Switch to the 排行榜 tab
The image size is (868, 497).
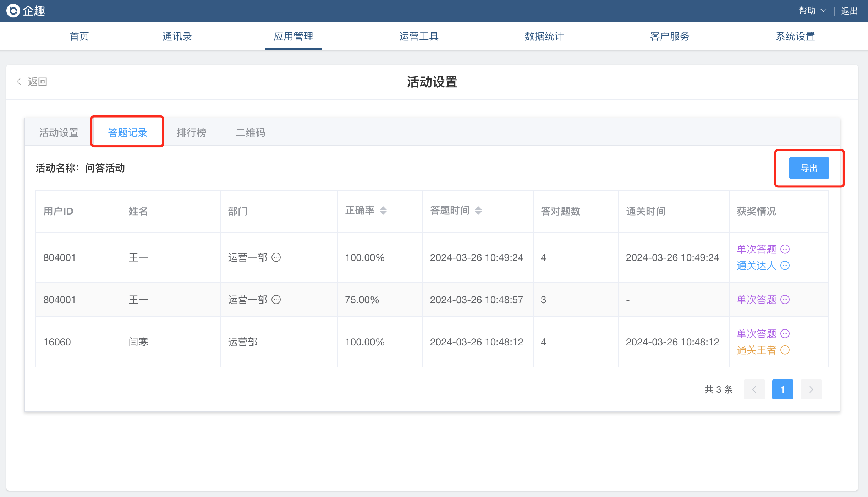pos(192,132)
